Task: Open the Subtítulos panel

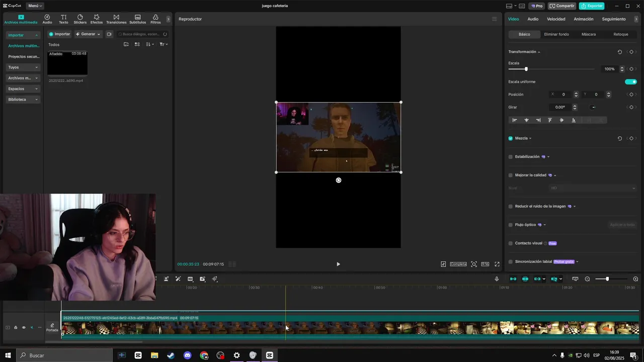Action: [x=137, y=19]
